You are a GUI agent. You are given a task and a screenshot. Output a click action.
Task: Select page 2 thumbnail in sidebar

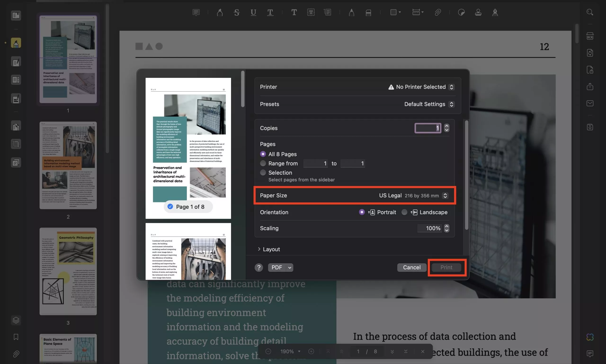point(68,166)
